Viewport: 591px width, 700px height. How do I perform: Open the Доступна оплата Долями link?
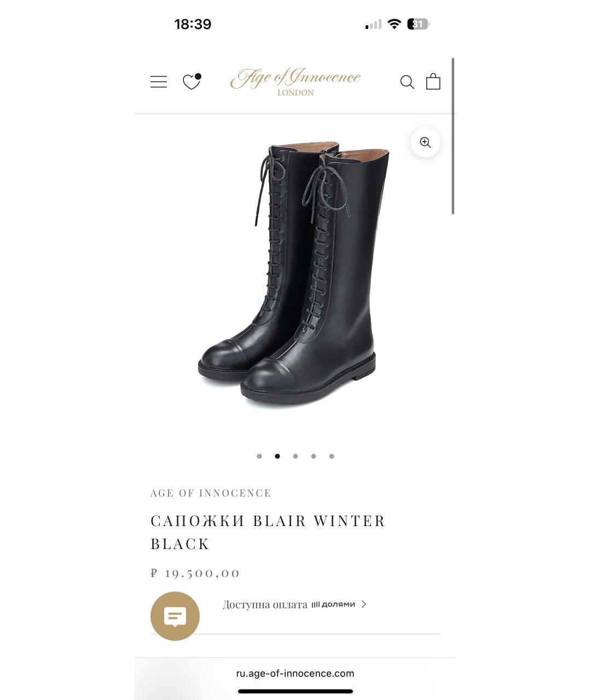(294, 604)
